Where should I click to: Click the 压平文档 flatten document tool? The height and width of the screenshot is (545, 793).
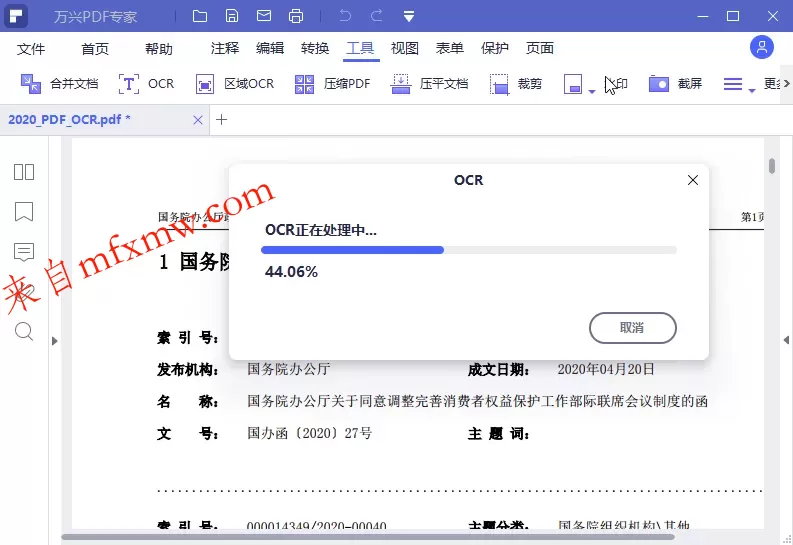[429, 83]
